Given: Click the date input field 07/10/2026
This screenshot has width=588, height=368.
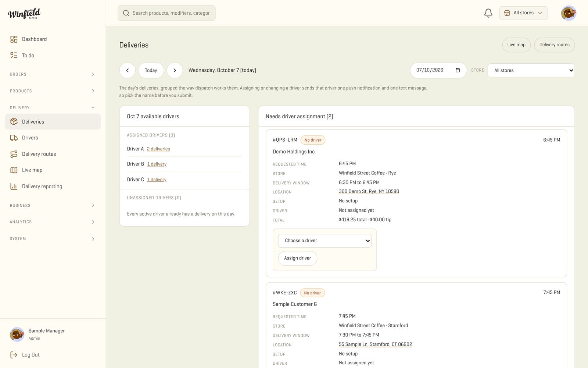Looking at the screenshot, I should [x=438, y=70].
